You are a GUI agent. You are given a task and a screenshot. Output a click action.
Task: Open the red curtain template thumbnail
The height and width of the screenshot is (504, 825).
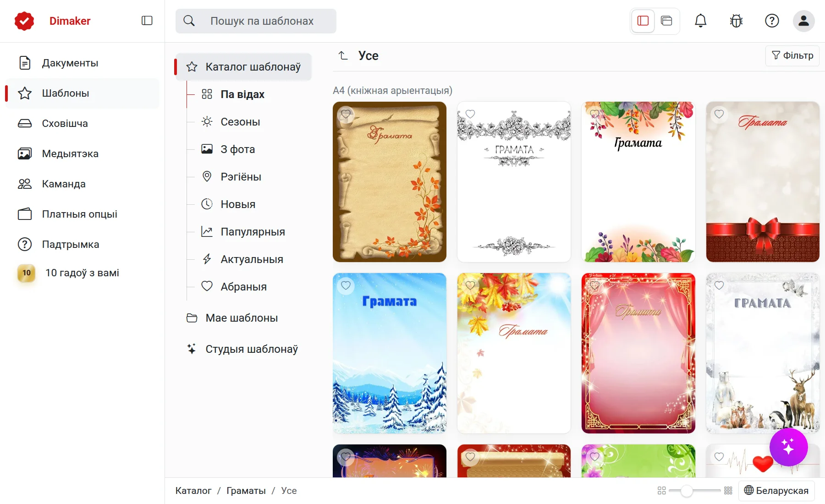638,353
